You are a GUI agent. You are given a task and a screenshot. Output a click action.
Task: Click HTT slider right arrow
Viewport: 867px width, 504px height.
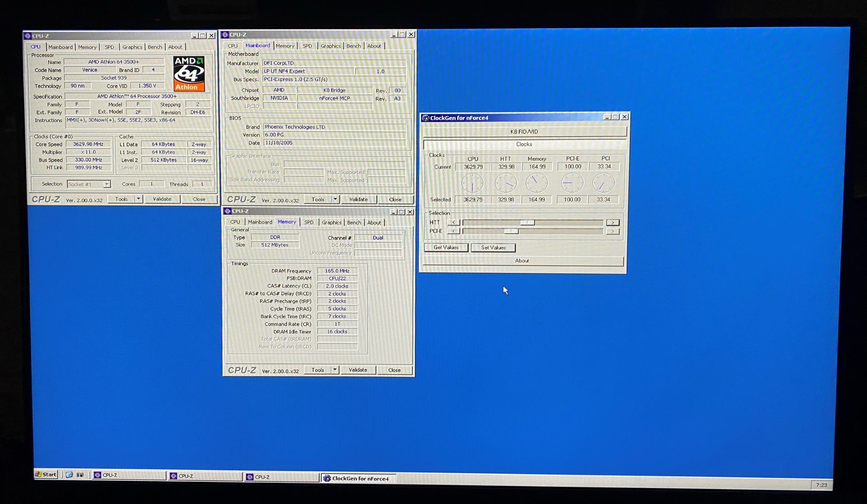point(613,222)
